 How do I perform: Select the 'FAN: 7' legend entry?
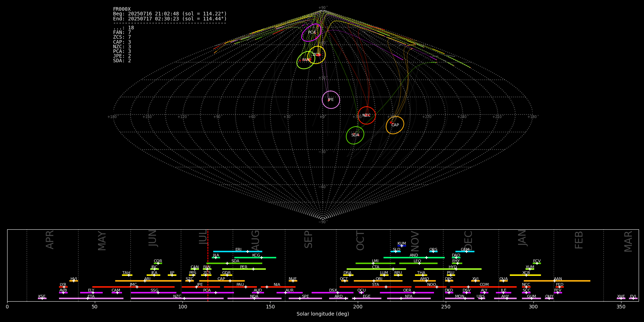[x=122, y=33]
